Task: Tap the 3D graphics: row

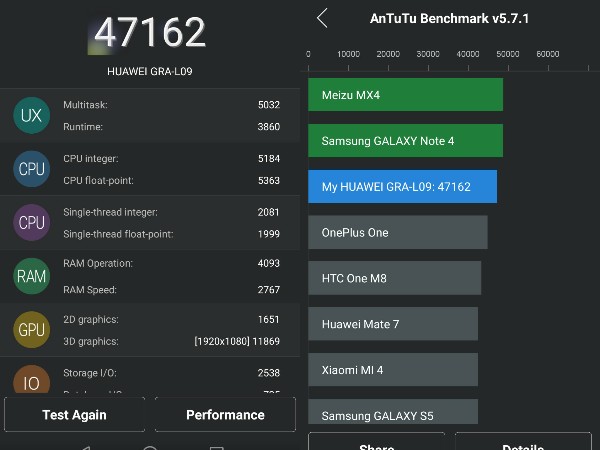Action: coord(171,341)
